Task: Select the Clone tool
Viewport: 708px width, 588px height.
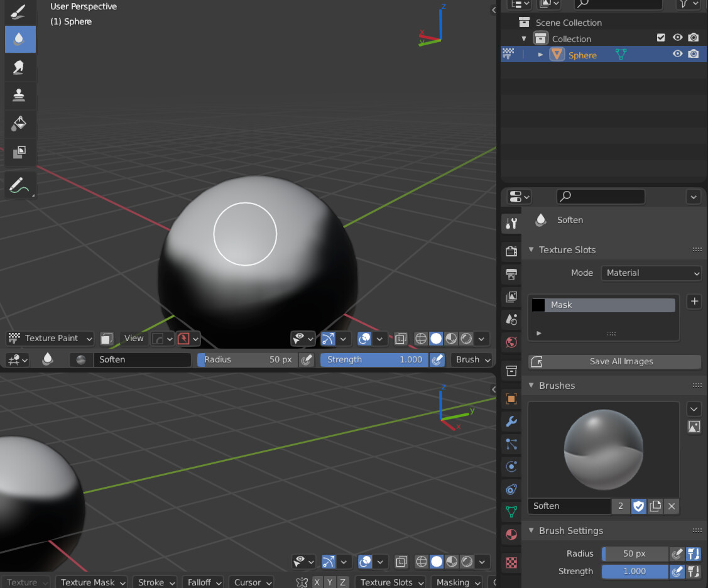Action: click(19, 95)
